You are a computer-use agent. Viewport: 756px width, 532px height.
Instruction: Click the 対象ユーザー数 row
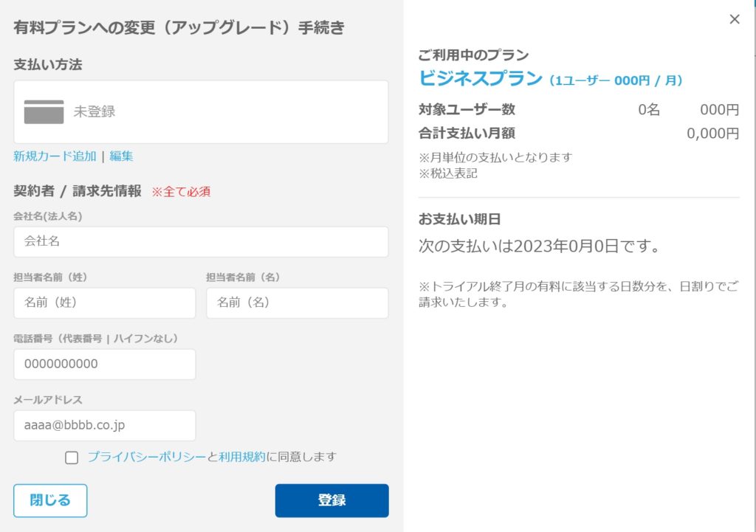tap(578, 110)
